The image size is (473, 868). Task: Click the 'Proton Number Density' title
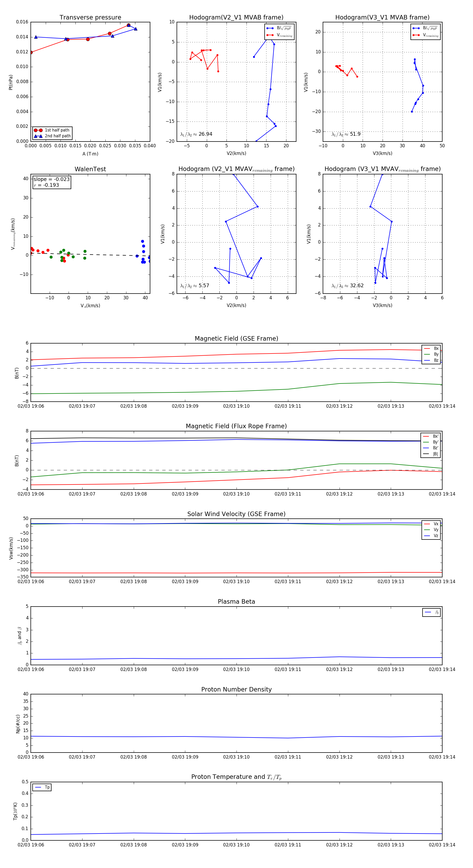tap(236, 689)
